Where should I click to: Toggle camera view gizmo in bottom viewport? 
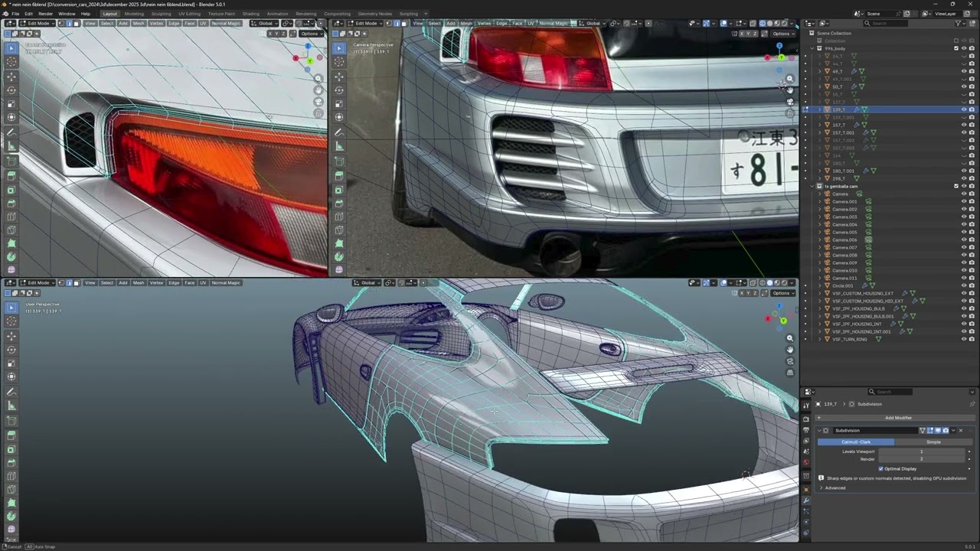click(790, 361)
